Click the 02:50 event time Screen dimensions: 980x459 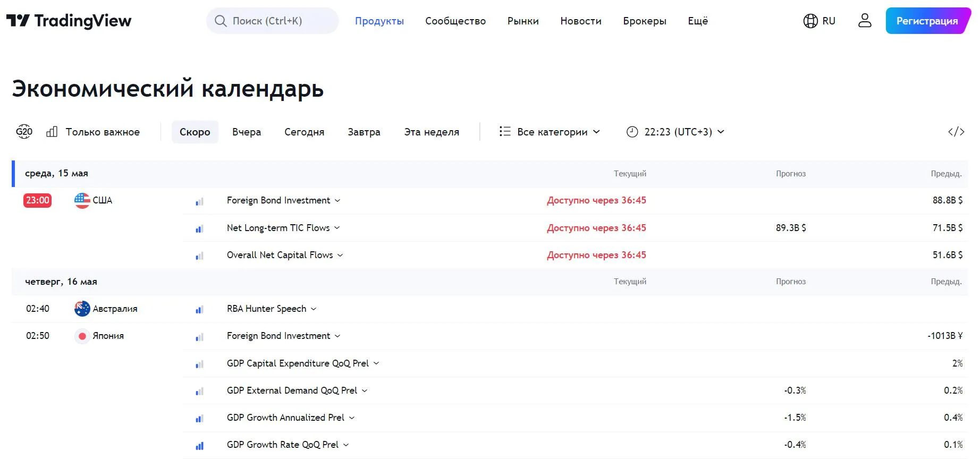(x=38, y=336)
